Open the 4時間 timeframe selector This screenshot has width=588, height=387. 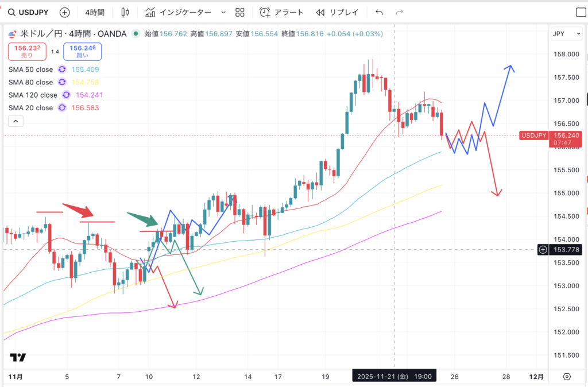pyautogui.click(x=95, y=12)
